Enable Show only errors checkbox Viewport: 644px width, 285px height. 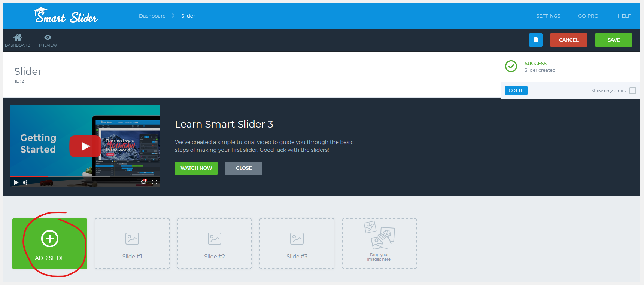[x=633, y=91]
